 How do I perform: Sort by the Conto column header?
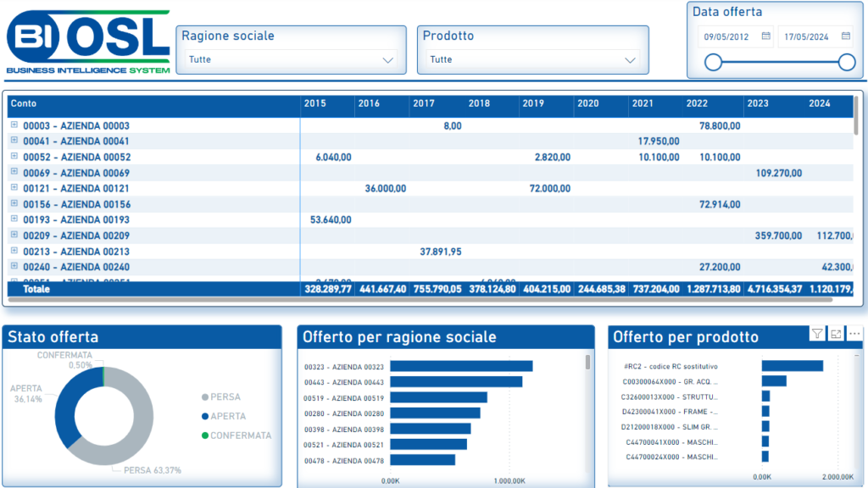(24, 103)
